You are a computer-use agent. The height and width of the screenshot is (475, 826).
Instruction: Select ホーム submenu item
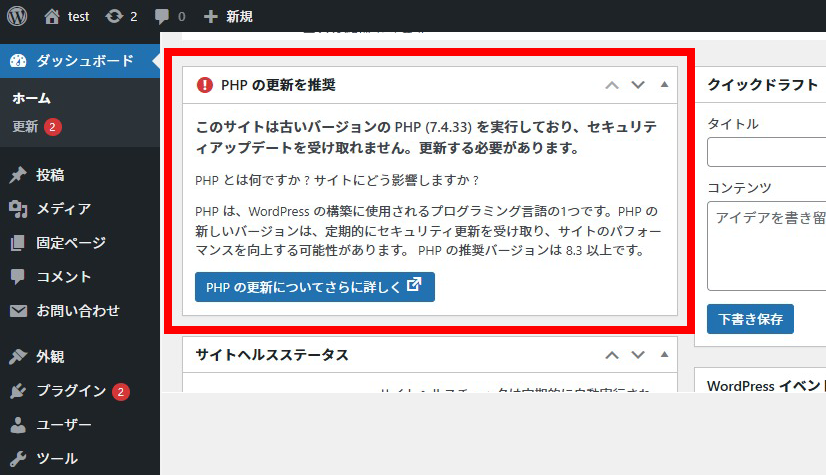click(x=32, y=98)
